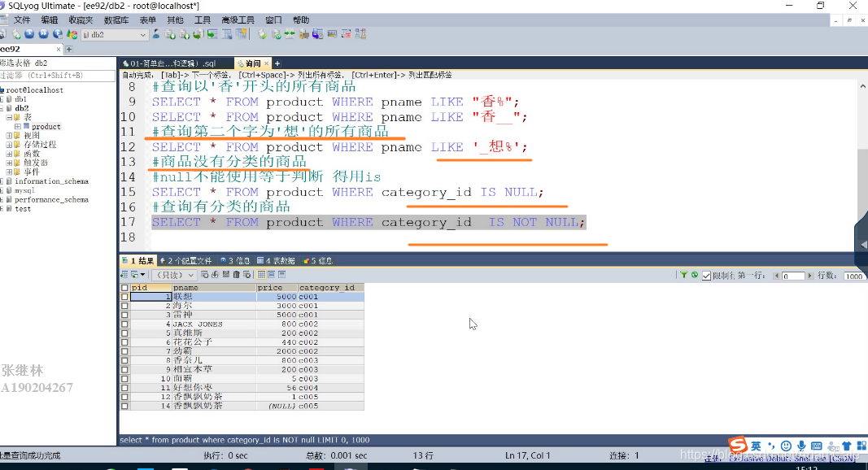Click the save changes disk icon

226,275
